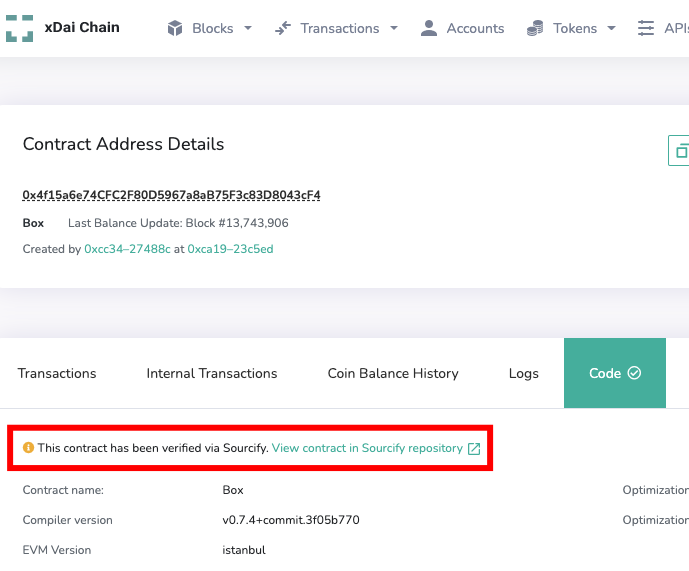The image size is (689, 571).
Task: Open creation transaction 0xca19–23c5ed link
Action: pyautogui.click(x=230, y=249)
